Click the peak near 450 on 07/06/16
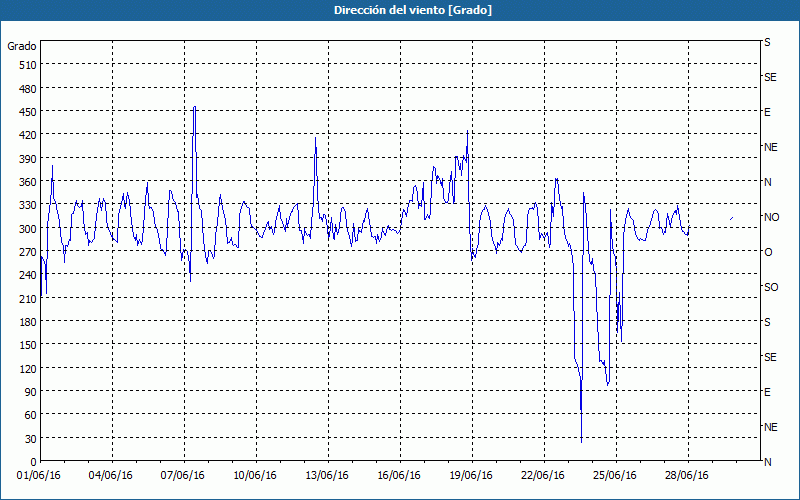Image resolution: width=800 pixels, height=500 pixels. pyautogui.click(x=194, y=108)
